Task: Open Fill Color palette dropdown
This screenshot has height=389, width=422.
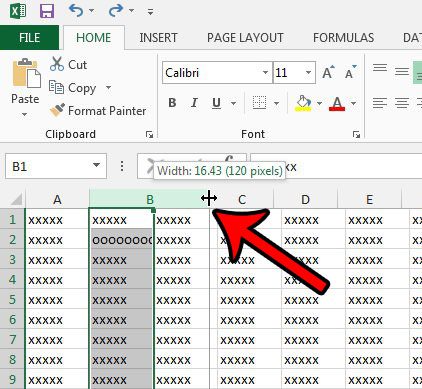Action: (320, 103)
